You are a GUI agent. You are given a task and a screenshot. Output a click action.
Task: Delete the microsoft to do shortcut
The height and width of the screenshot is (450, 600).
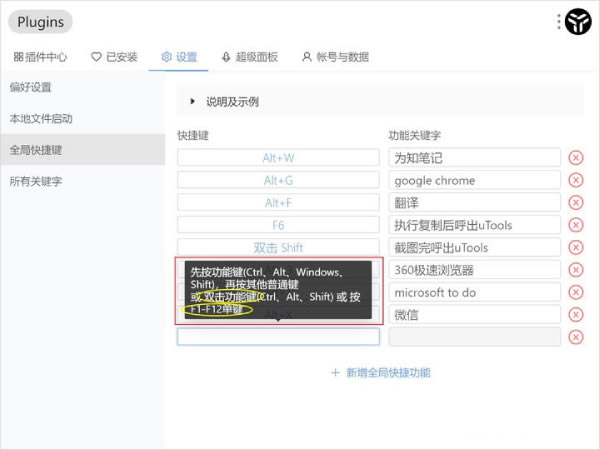point(576,292)
